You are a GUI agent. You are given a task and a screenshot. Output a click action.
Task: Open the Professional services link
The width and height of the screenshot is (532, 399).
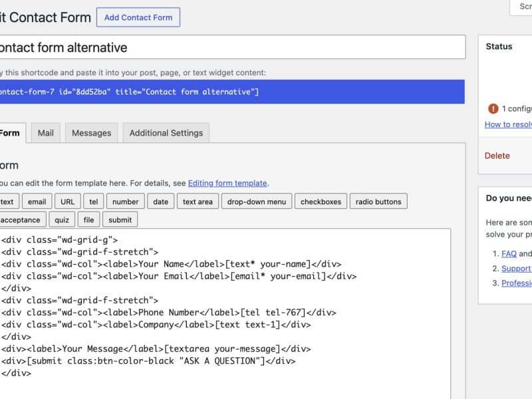coord(517,283)
